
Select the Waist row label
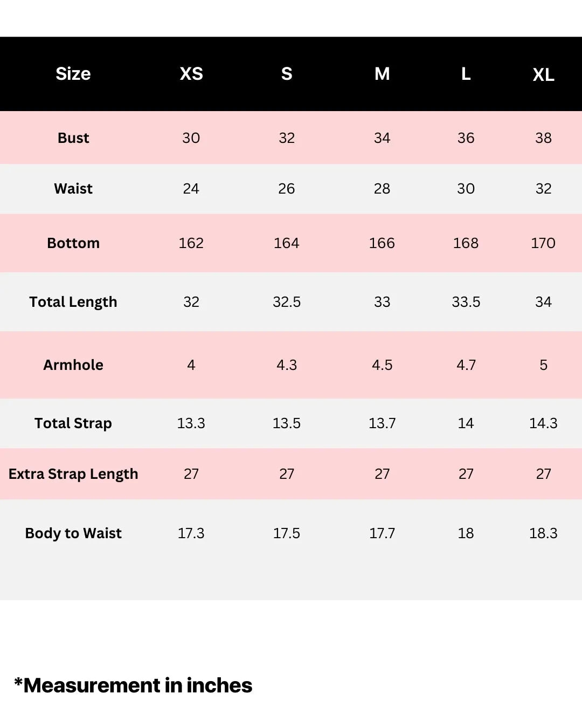point(73,189)
